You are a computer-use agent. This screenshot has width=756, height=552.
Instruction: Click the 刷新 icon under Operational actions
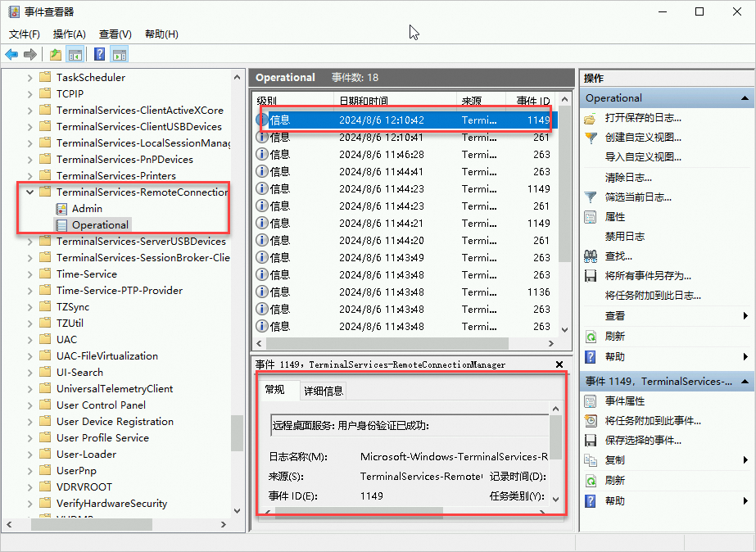point(591,335)
